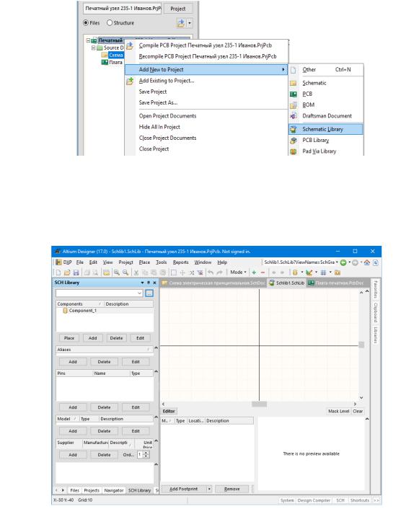The image size is (393, 532).
Task: Click the Save toolbar icon
Action: 76,272
